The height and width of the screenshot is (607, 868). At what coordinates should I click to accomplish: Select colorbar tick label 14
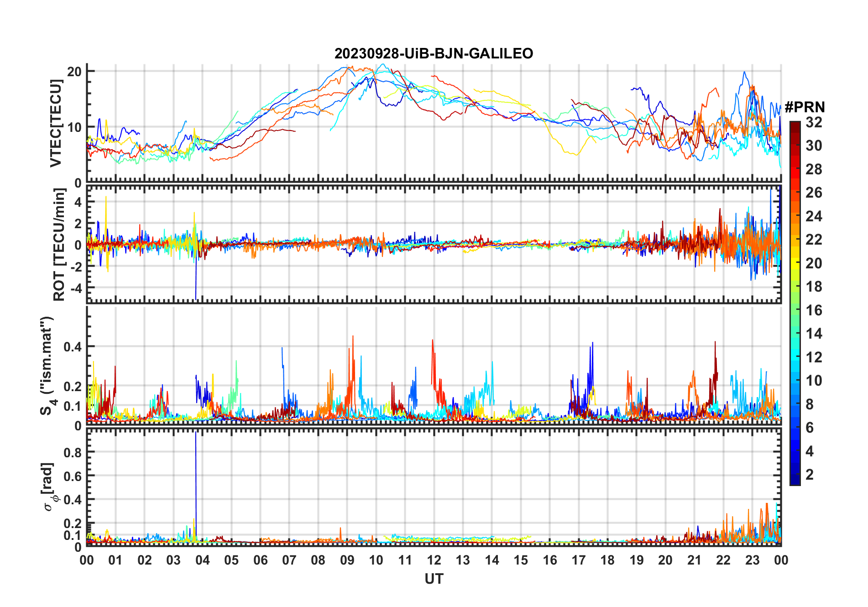click(x=814, y=334)
